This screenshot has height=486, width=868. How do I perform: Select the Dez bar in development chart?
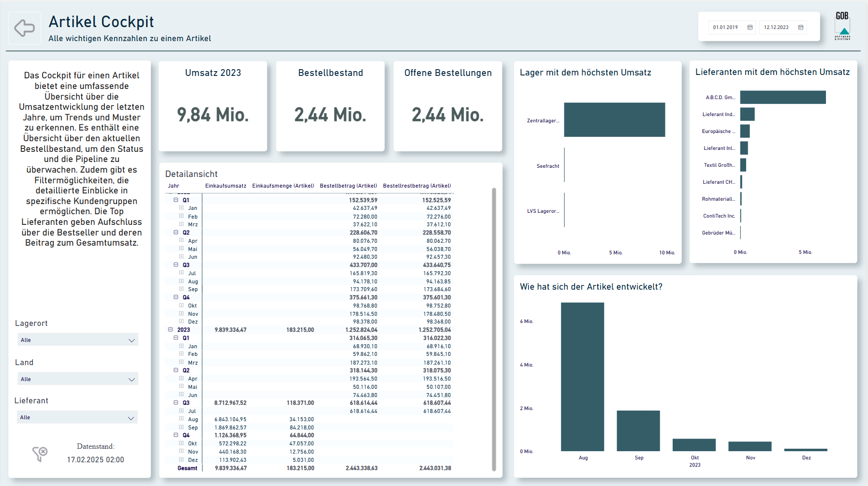[806, 450]
